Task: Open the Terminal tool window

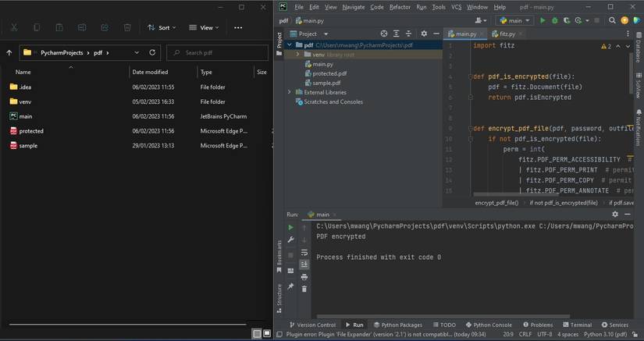Action: click(577, 325)
